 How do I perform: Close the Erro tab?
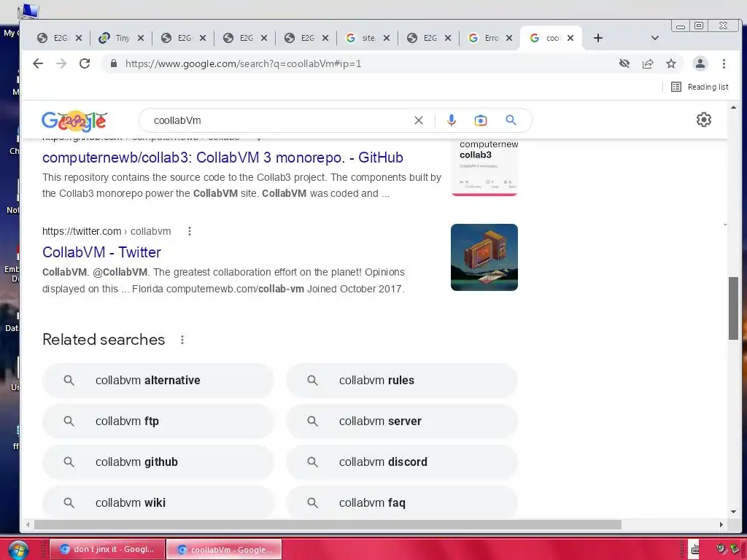tap(508, 38)
